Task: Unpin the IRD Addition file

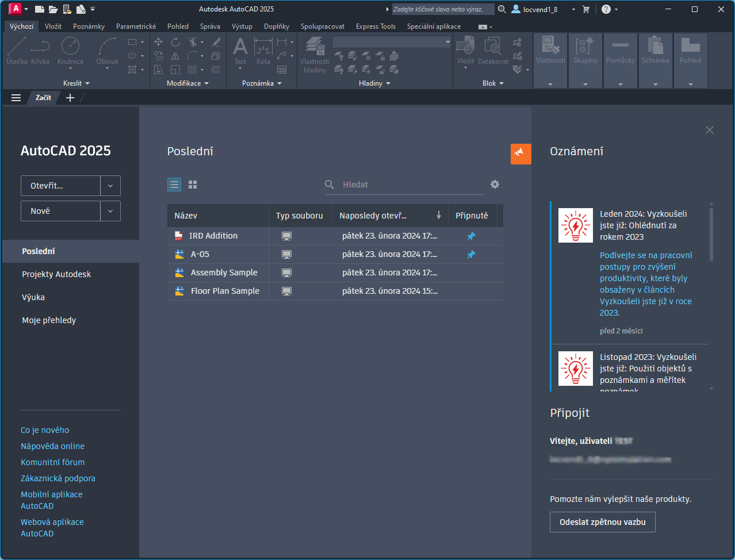Action: (471, 236)
